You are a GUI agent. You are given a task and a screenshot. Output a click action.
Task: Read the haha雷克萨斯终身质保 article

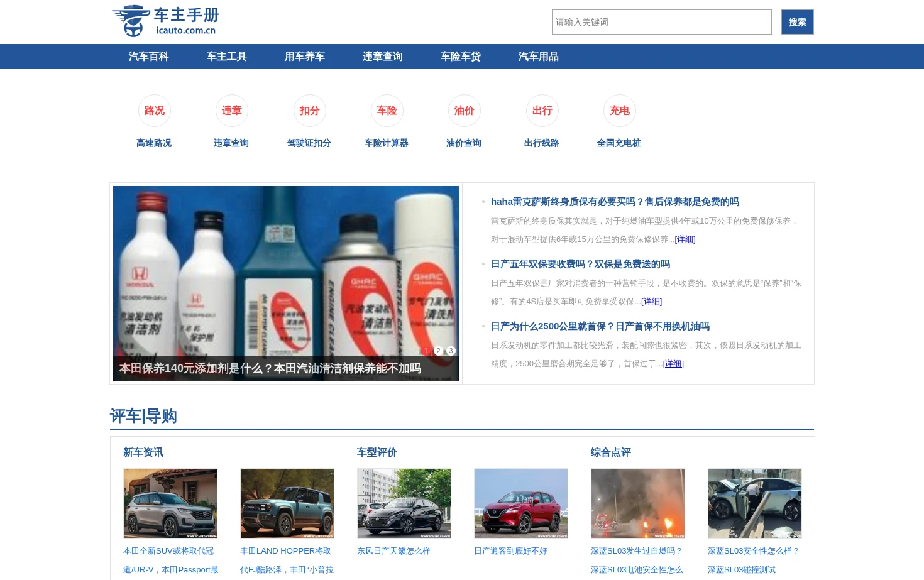click(x=615, y=202)
